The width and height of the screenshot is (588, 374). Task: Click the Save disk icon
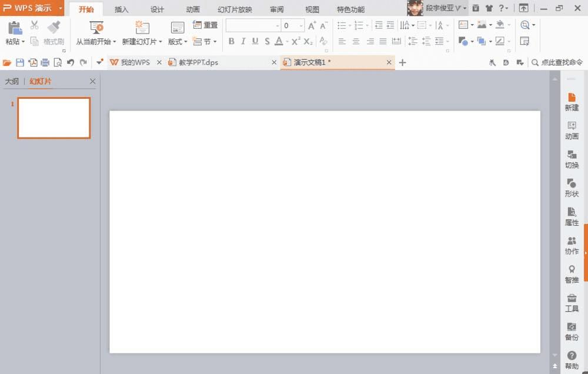[x=20, y=63]
